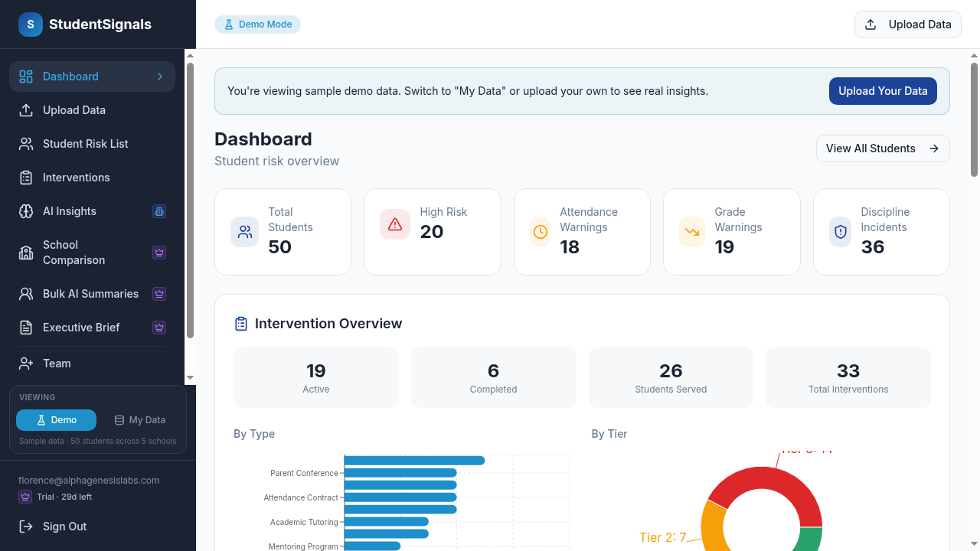Click the upload arrow icon in top bar
This screenshot has width=980, height=551.
[x=871, y=24]
